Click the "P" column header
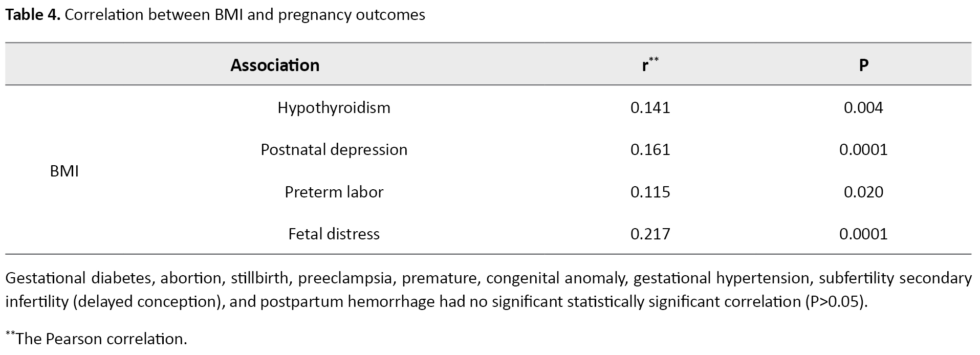980x355 pixels. (x=863, y=65)
